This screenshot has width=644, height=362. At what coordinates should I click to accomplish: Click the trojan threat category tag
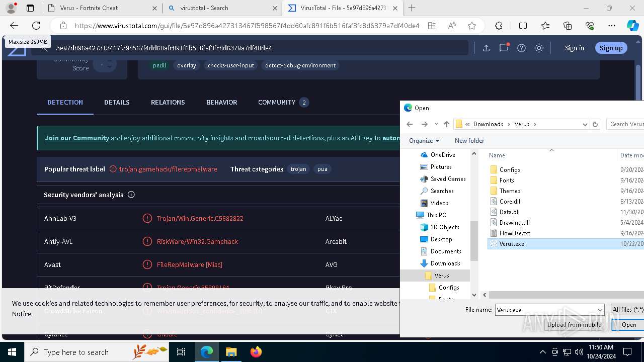pyautogui.click(x=298, y=169)
